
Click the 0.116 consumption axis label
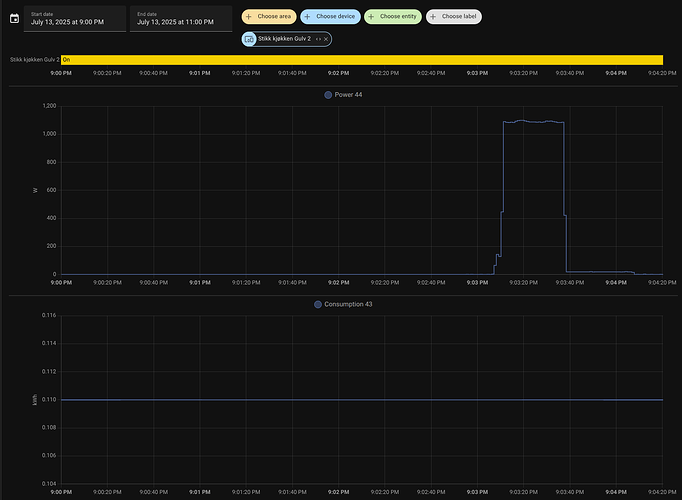tap(49, 315)
